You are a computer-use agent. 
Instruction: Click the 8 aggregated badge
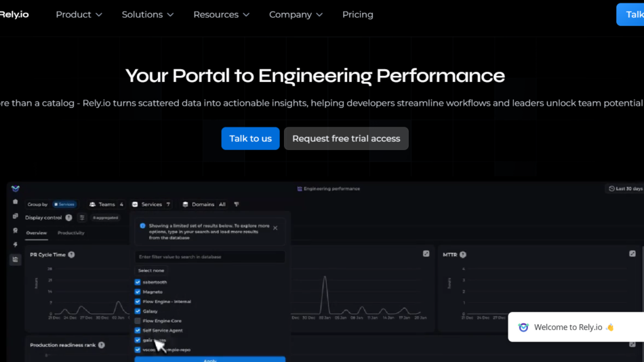[106, 218]
